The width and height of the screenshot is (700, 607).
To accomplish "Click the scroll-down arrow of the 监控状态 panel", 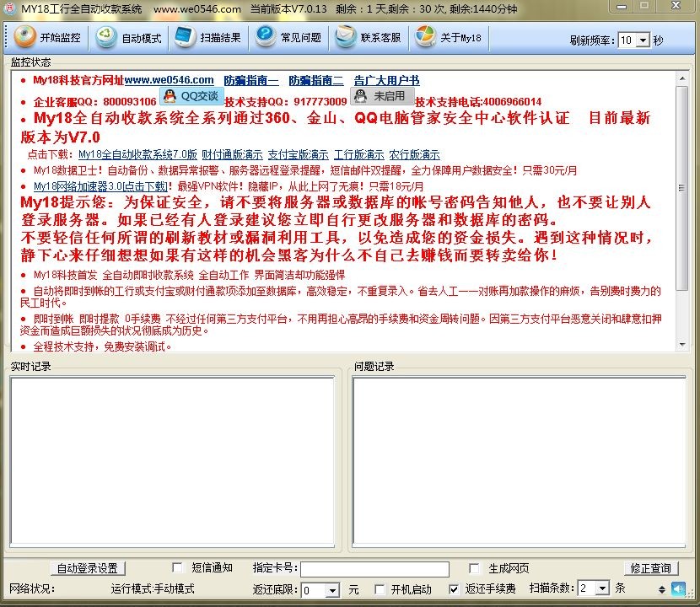I will pos(681,345).
